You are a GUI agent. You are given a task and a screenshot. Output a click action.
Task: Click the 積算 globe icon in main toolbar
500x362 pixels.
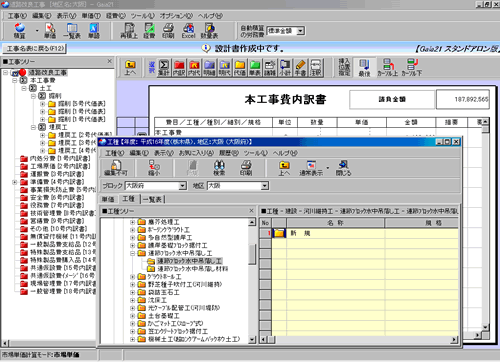tap(20, 31)
